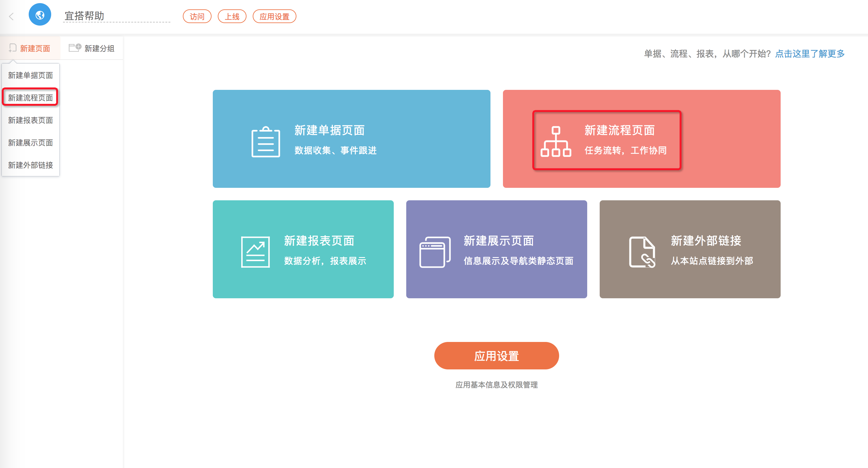The width and height of the screenshot is (868, 468).
Task: Click the new group folder-plus icon
Action: (75, 47)
